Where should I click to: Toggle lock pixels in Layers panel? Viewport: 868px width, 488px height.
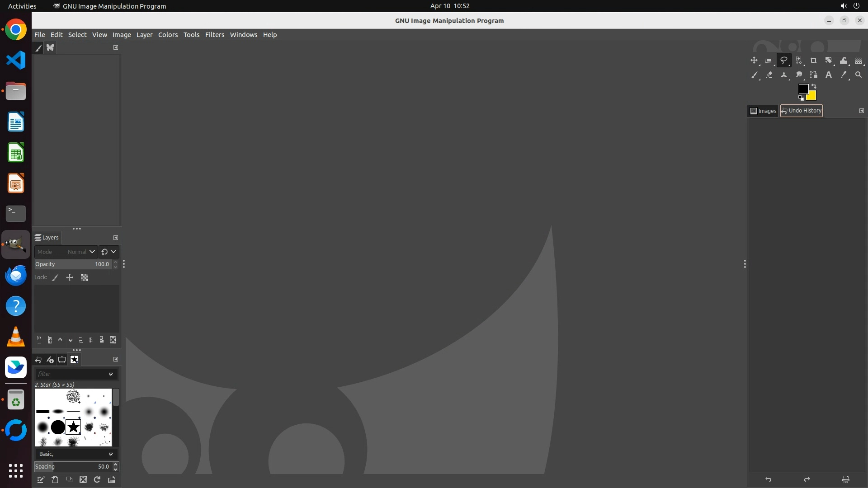click(x=55, y=278)
